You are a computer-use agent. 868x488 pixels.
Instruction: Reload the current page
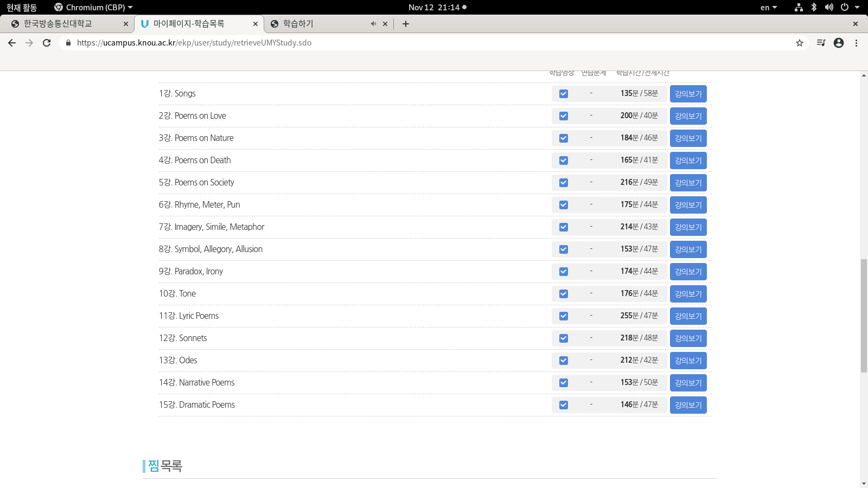[47, 43]
